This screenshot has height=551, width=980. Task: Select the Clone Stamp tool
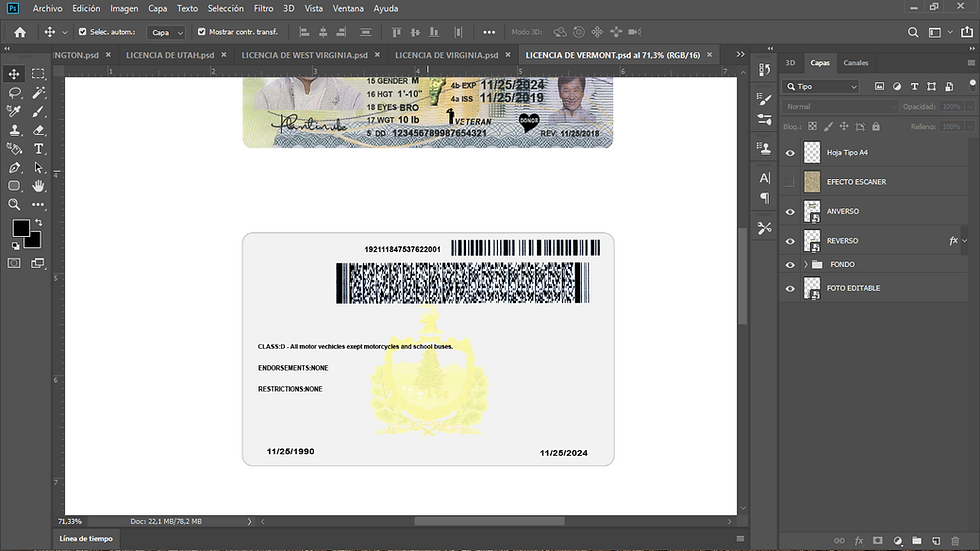coord(14,130)
